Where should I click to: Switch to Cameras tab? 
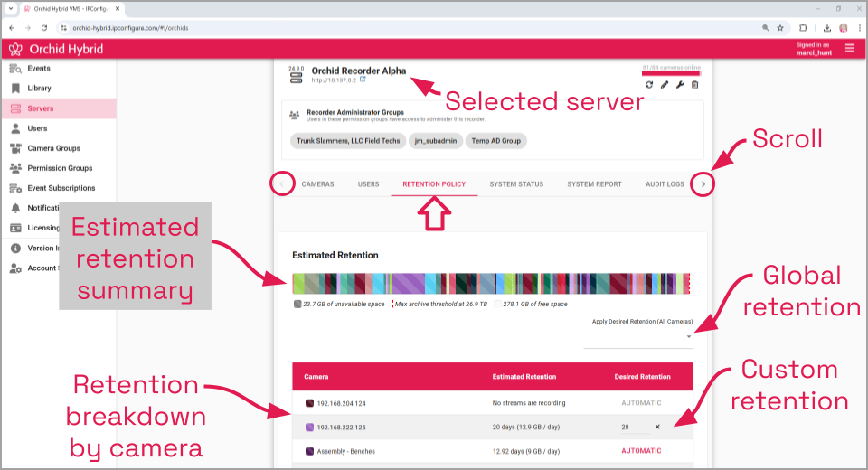[317, 184]
